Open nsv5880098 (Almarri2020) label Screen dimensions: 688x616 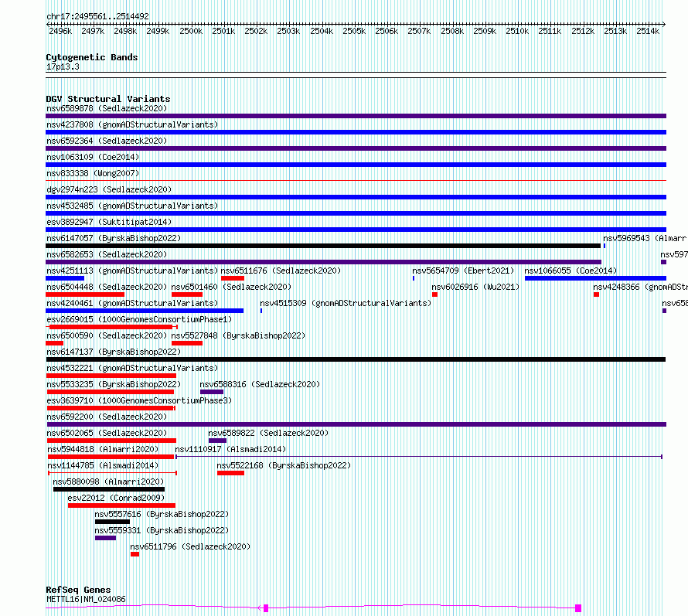point(108,482)
